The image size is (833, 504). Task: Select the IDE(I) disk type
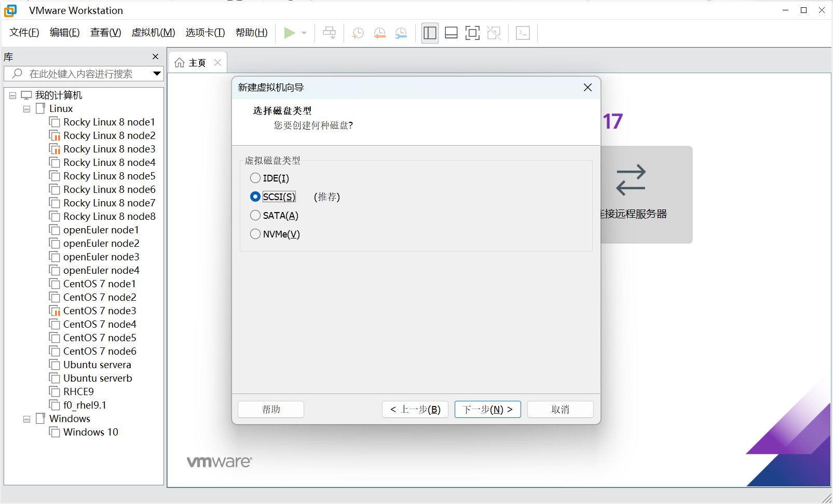(x=255, y=178)
